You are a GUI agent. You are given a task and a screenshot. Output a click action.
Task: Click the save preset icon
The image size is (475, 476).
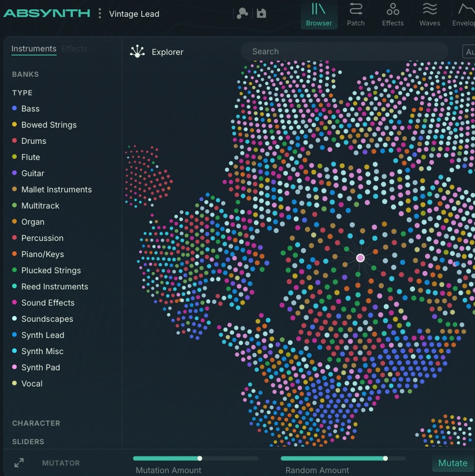261,13
